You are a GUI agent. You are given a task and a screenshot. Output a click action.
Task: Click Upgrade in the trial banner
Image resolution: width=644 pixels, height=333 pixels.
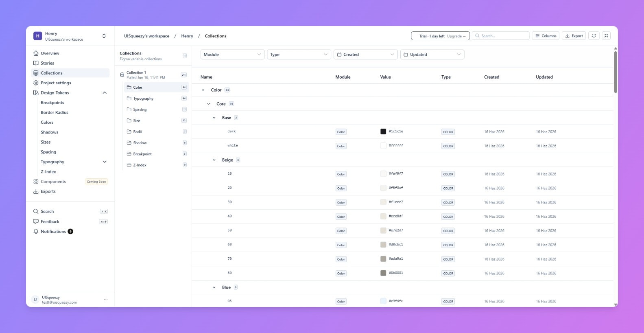coord(456,36)
